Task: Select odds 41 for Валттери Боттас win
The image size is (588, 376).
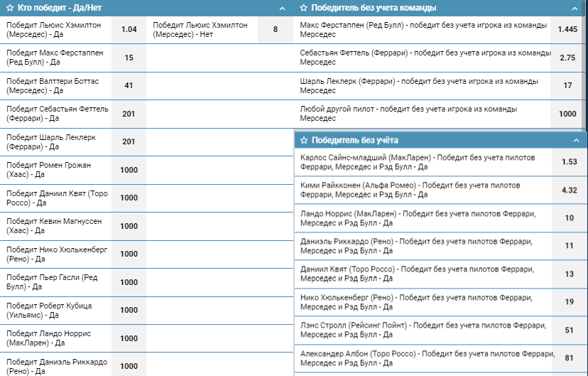Action: pyautogui.click(x=129, y=86)
